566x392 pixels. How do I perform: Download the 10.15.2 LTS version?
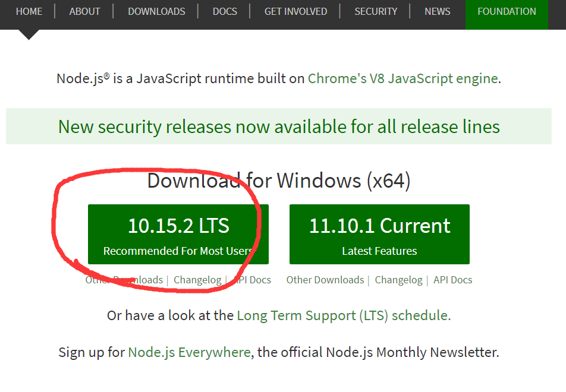pyautogui.click(x=178, y=235)
